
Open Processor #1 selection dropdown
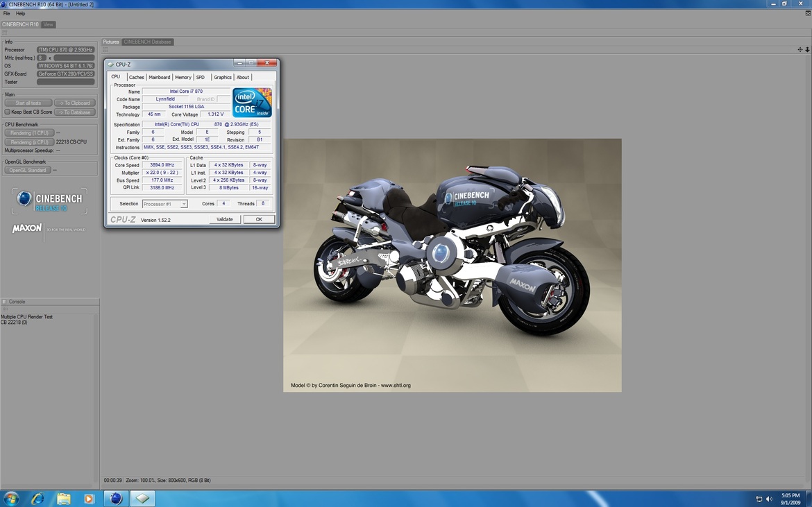click(164, 204)
